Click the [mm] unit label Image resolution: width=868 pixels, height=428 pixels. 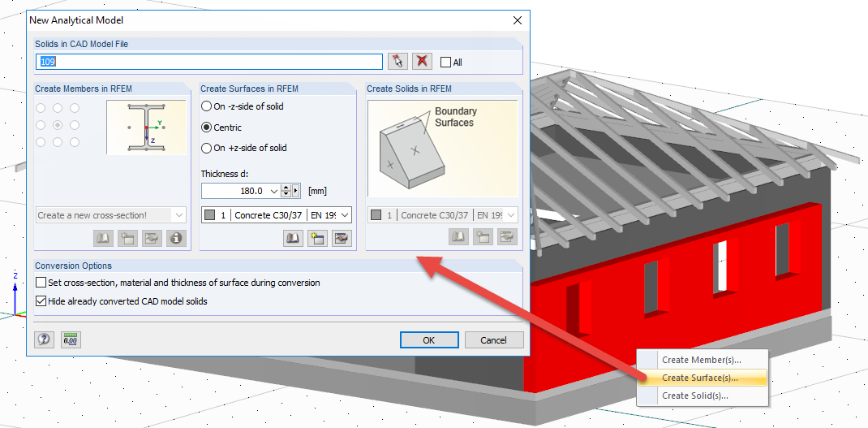point(317,192)
